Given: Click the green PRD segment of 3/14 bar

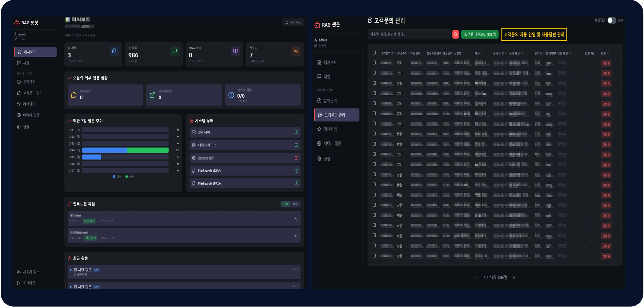Looking at the screenshot, I should (x=148, y=150).
